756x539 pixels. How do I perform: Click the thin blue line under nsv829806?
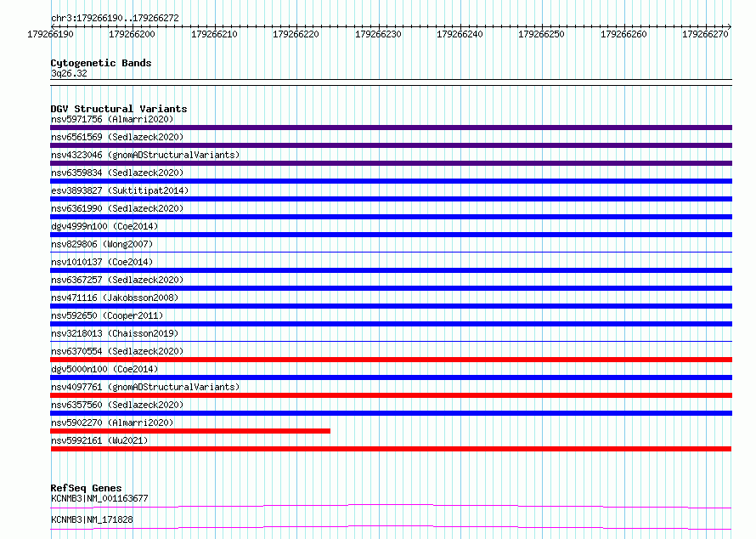click(391, 252)
